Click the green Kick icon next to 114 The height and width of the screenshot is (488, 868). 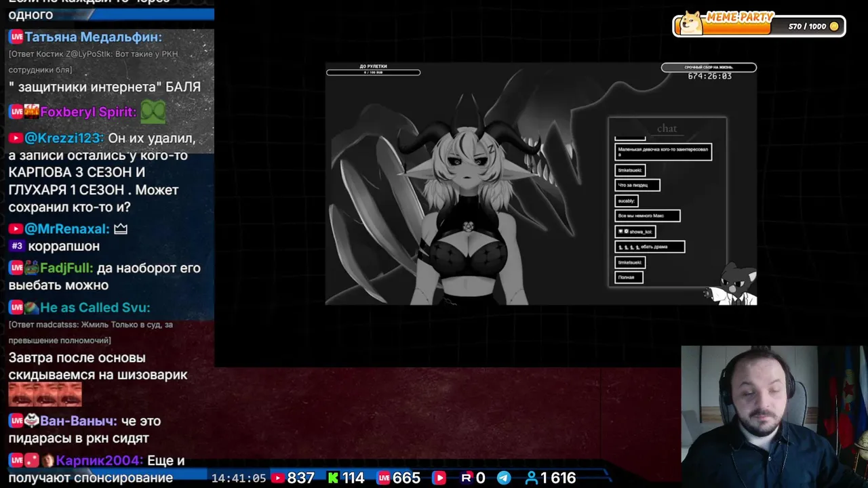[x=333, y=478]
